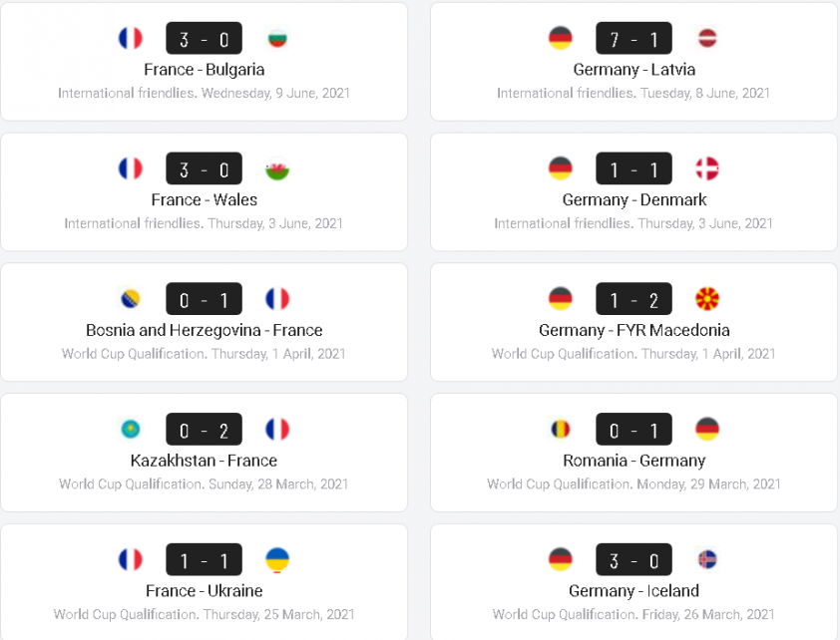Click the 1 - 2 score box

(633, 299)
